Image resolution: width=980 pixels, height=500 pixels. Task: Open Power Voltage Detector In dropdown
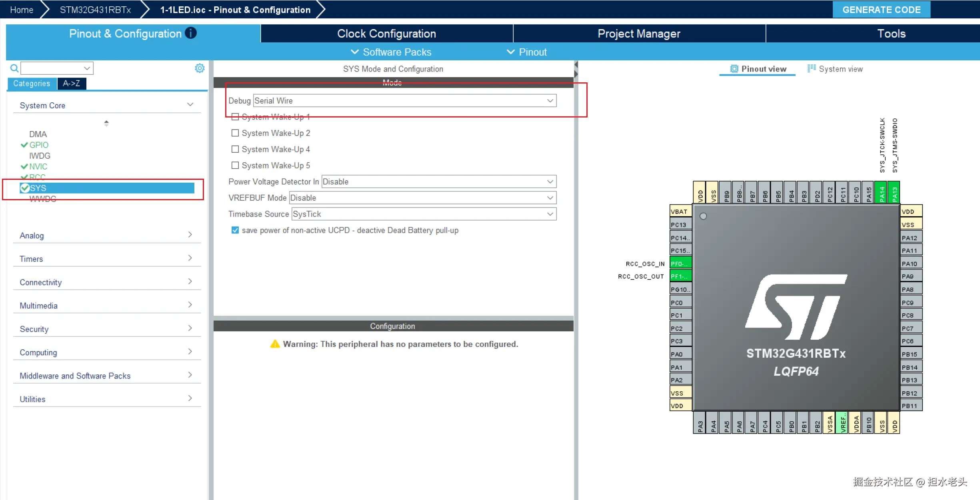click(x=439, y=181)
